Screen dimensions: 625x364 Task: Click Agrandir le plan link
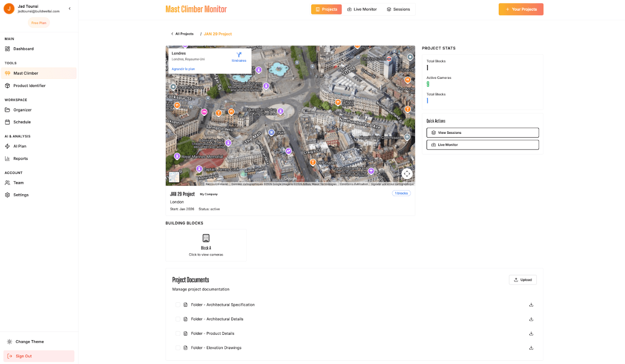(183, 69)
